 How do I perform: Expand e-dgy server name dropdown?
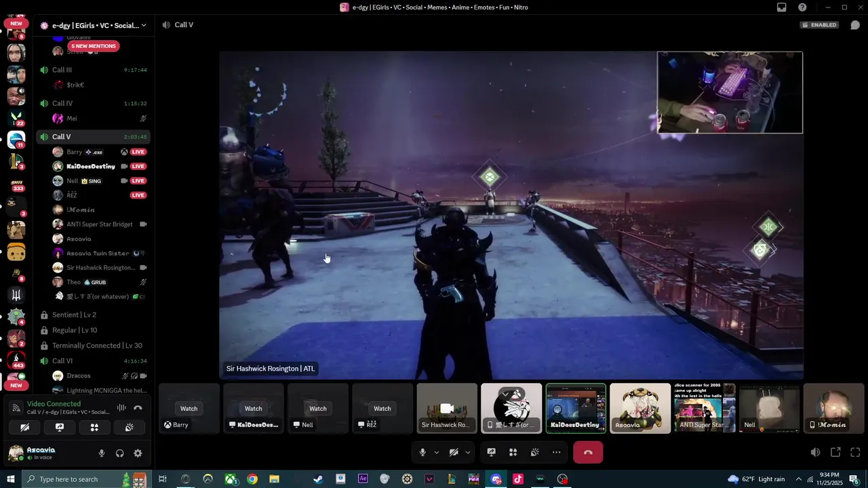pyautogui.click(x=93, y=25)
